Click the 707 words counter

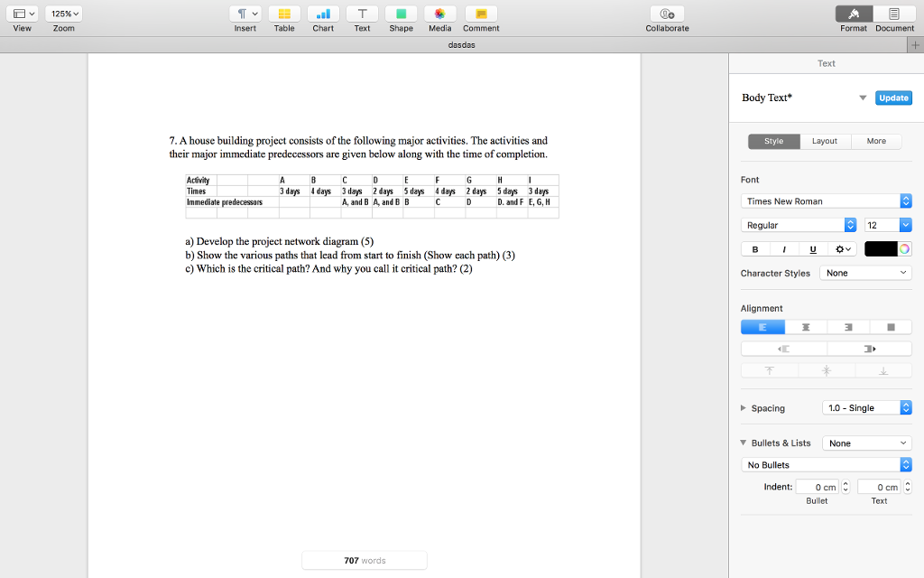point(365,561)
